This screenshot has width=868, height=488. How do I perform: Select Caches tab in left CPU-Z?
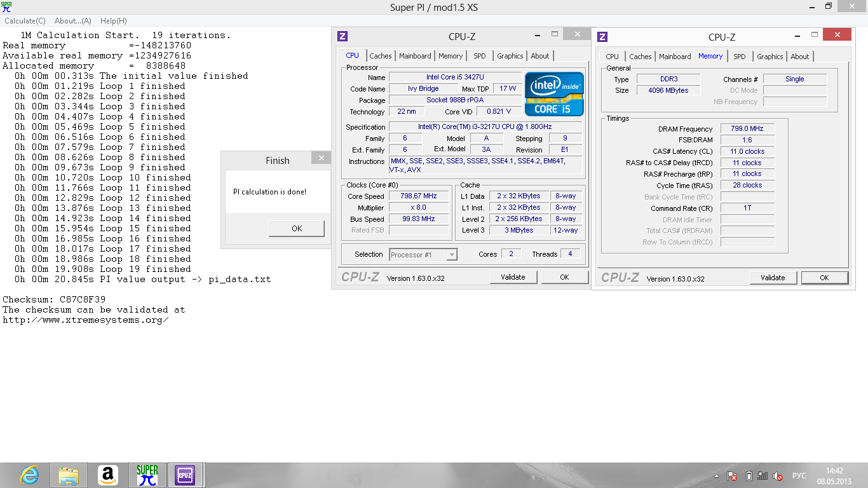381,56
